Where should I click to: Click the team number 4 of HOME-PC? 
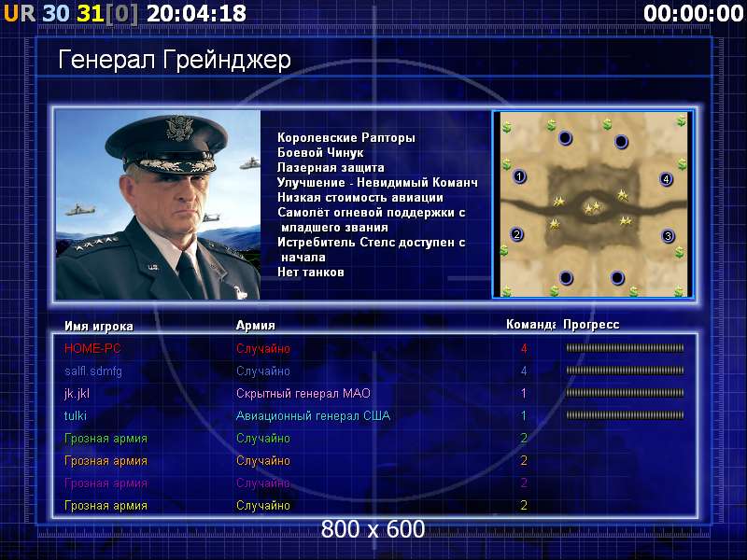pyautogui.click(x=524, y=348)
